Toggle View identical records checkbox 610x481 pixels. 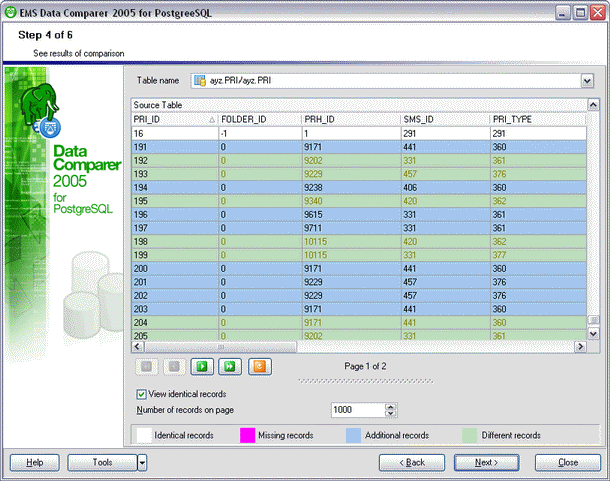point(141,394)
